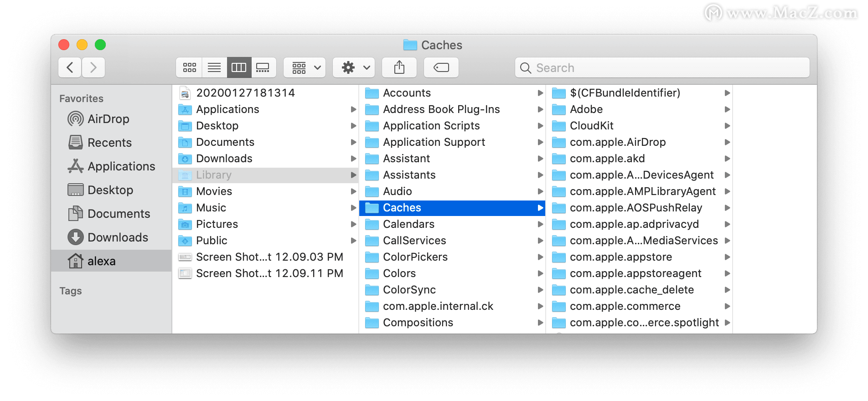Image resolution: width=868 pixels, height=401 pixels.
Task: Open the gear Action menu
Action: (x=354, y=67)
